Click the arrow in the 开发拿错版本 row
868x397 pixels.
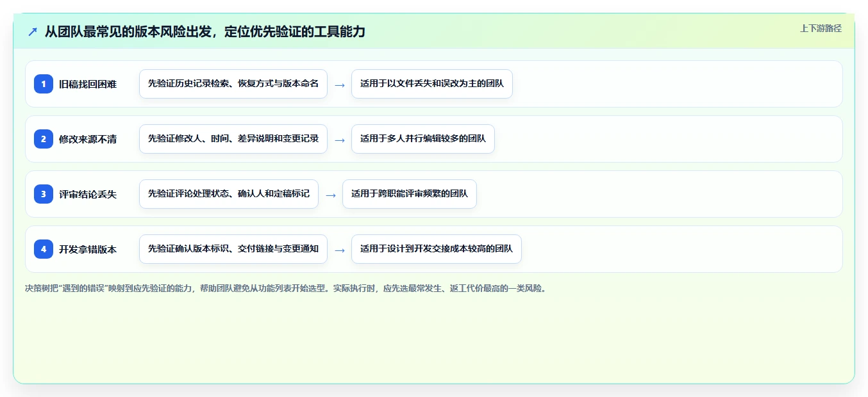pyautogui.click(x=340, y=250)
